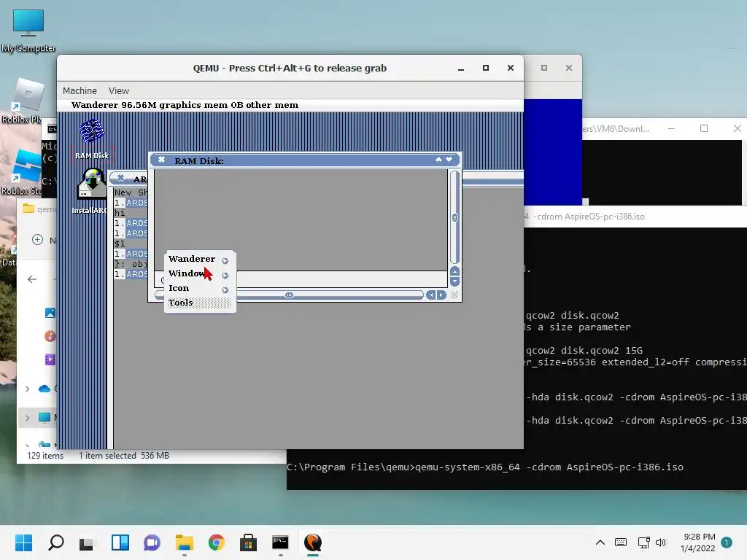Viewport: 747px width, 560px height.
Task: Click the RAM Disk window resize gadget
Action: point(454,295)
